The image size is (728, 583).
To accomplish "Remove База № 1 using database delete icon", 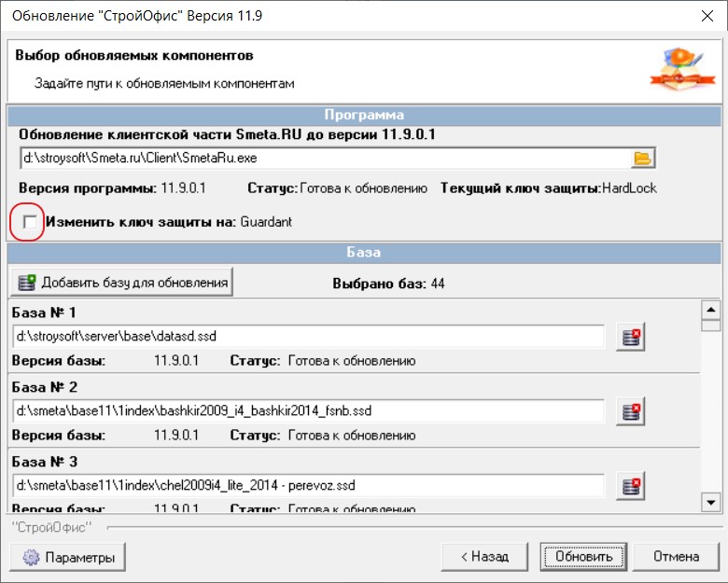I will (x=631, y=337).
